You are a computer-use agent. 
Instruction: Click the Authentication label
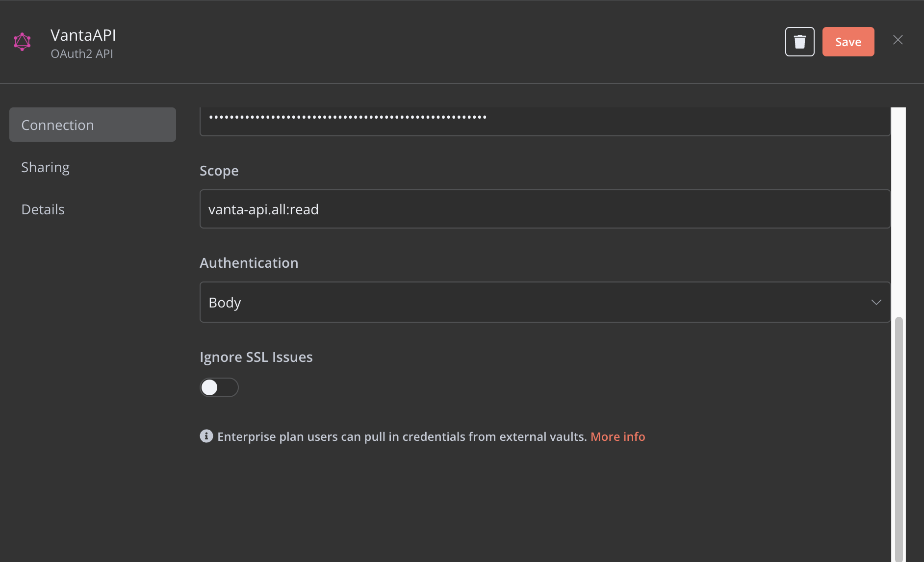249,263
